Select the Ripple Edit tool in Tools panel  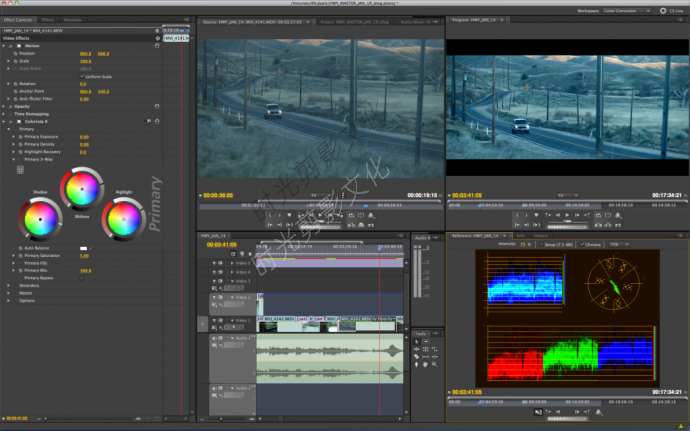click(417, 349)
